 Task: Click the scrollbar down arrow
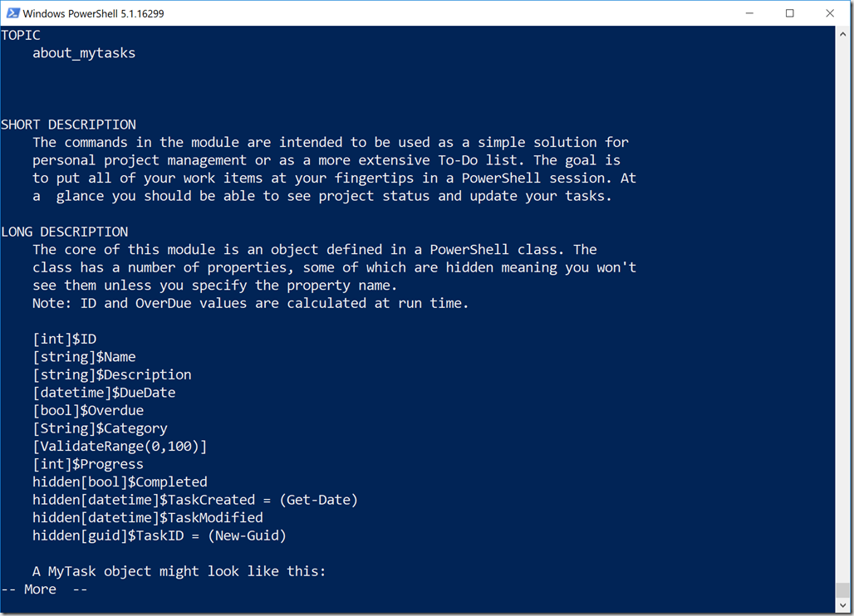[x=842, y=605]
